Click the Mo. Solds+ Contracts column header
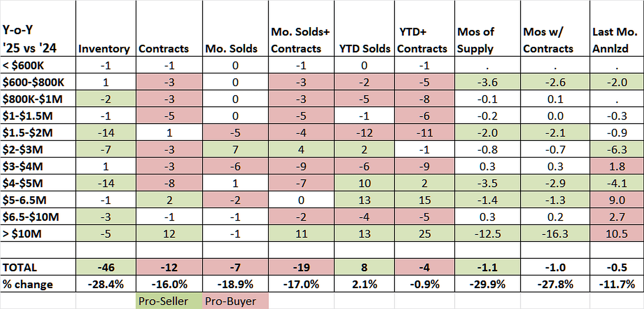This screenshot has width=644, height=309. (300, 40)
